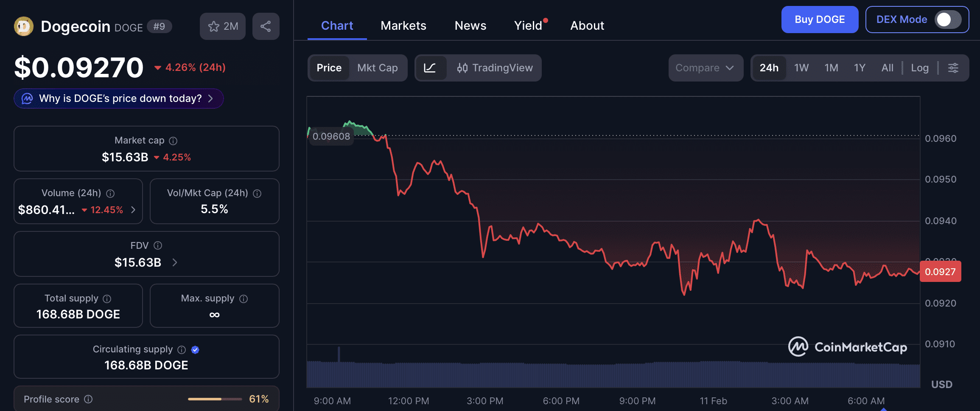Toggle DEX Mode switch
This screenshot has width=980, height=411.
(x=948, y=20)
